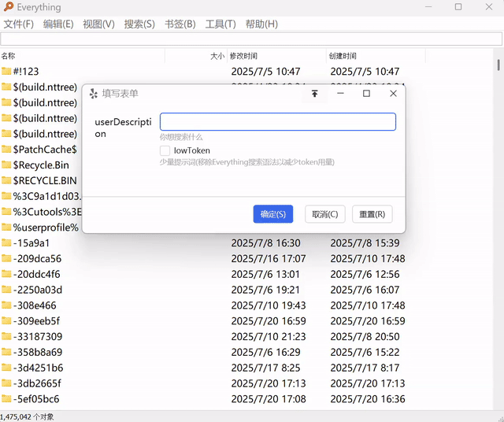Select the -209dca56 modified time 2025/7/16 17:07
The image size is (504, 422).
pos(269,258)
